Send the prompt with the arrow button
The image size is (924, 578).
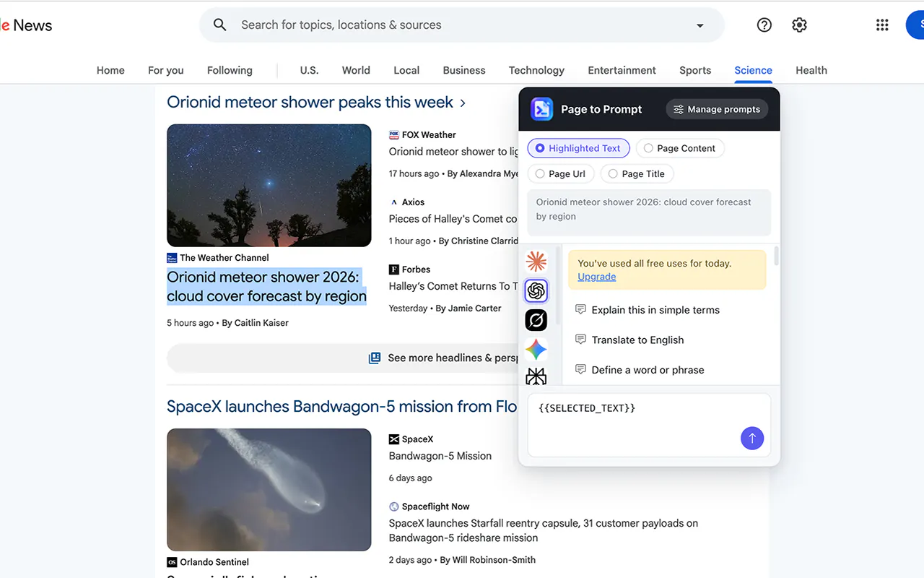[751, 438]
